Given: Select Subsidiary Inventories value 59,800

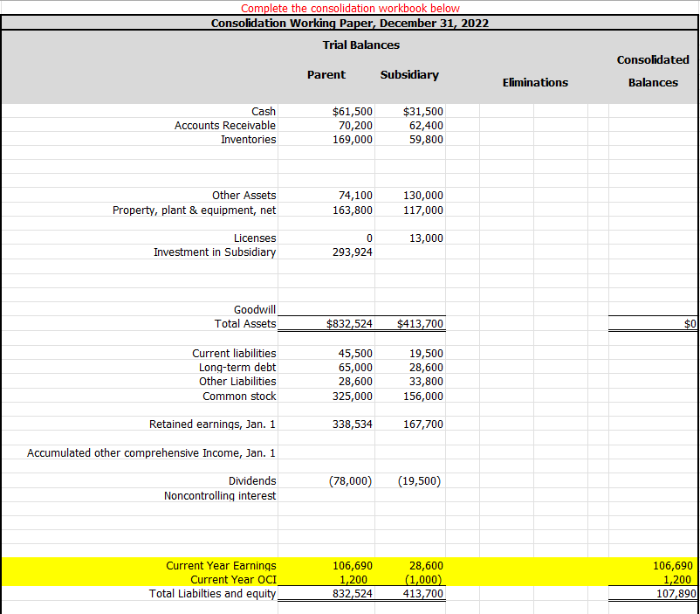Looking at the screenshot, I should [426, 140].
